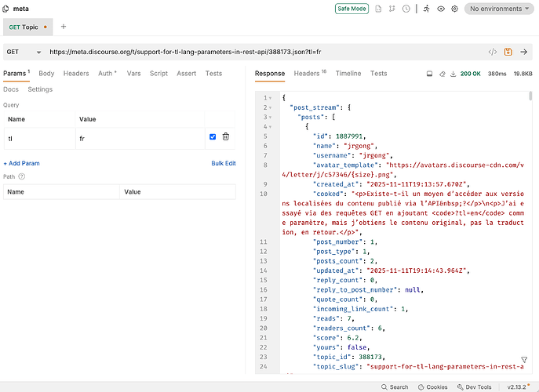Viewport: 539px width, 392px height.
Task: Open Search in the status bar
Action: (395, 387)
